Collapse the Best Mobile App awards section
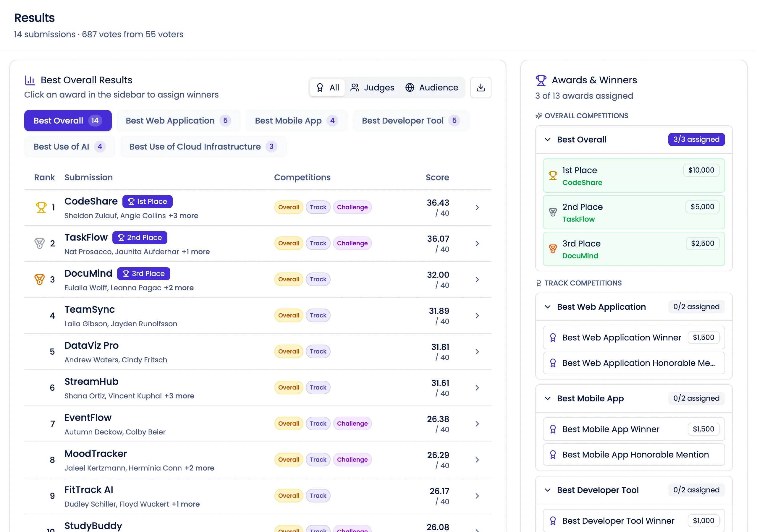 [547, 398]
